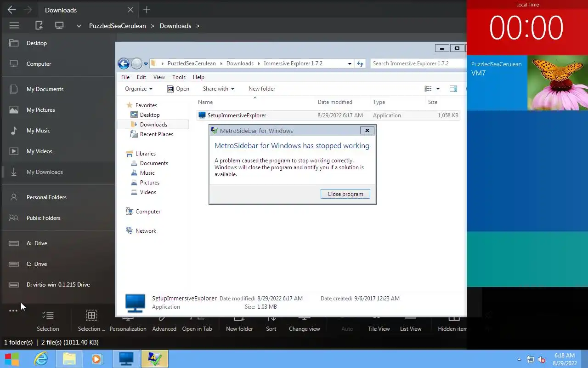The height and width of the screenshot is (368, 588).
Task: Click New folder in Explorer toolbar
Action: tap(262, 89)
